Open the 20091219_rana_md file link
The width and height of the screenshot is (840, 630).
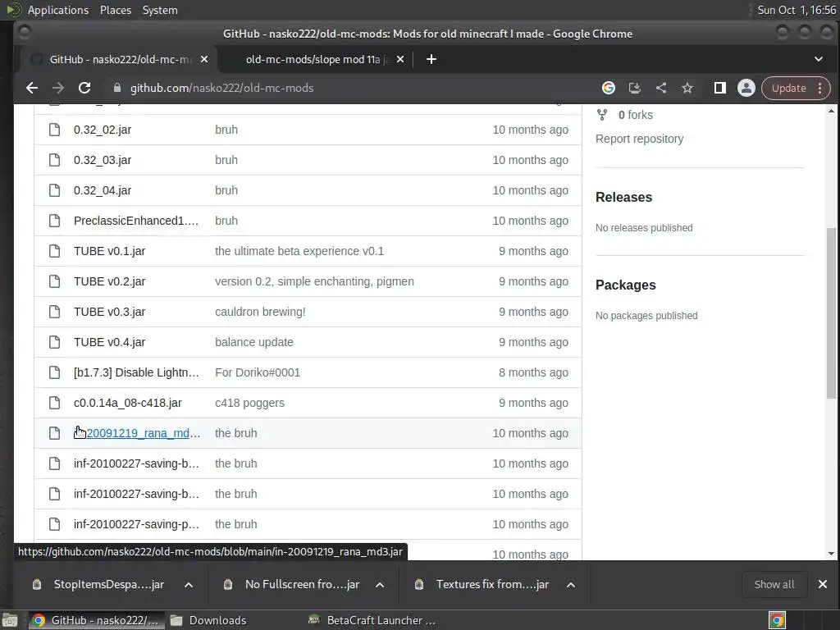point(137,433)
